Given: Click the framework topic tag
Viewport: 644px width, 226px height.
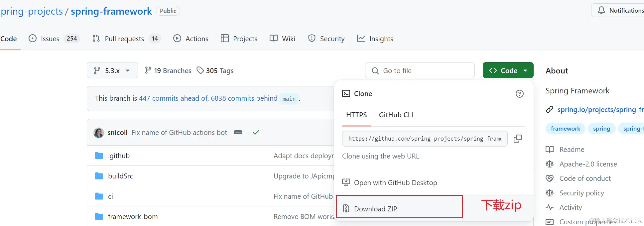Looking at the screenshot, I should coord(565,129).
